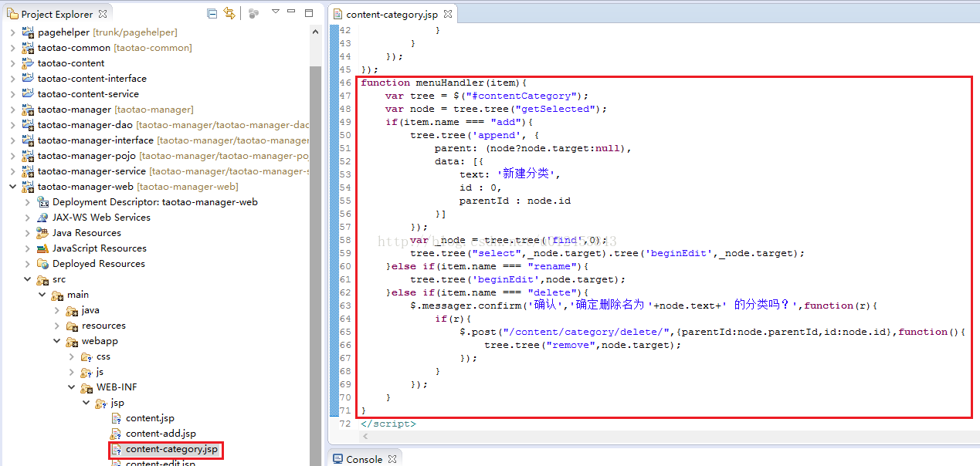Image resolution: width=980 pixels, height=466 pixels.
Task: Click the taotao-manager-pojo project icon
Action: point(28,156)
